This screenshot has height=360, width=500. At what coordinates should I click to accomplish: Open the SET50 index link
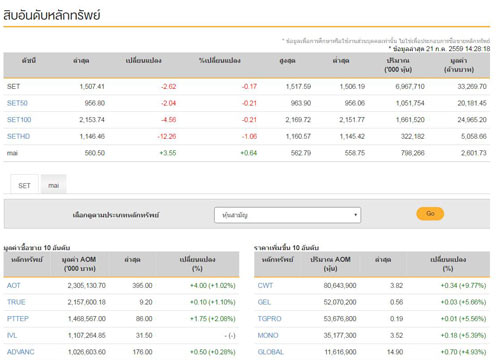(x=17, y=103)
